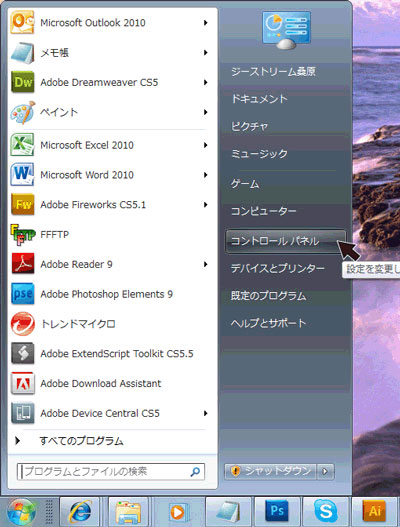Click the Photoshop Elements pse icon
The height and width of the screenshot is (527, 400).
point(22,294)
